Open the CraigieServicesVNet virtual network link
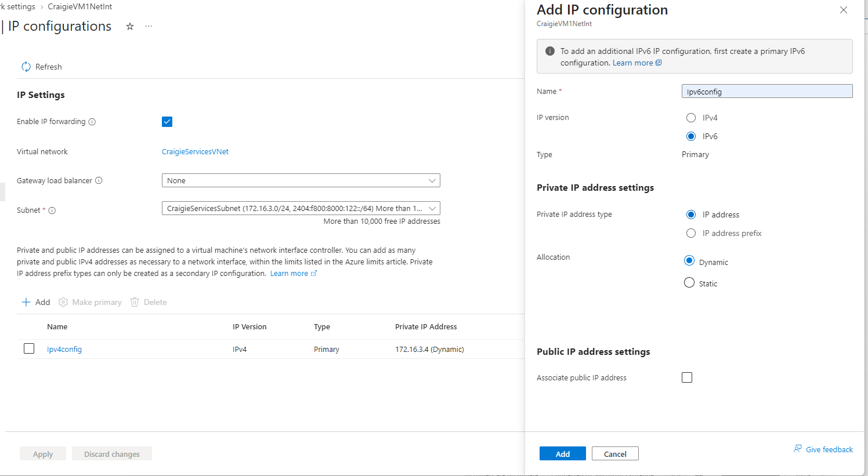This screenshot has width=868, height=476. 195,151
